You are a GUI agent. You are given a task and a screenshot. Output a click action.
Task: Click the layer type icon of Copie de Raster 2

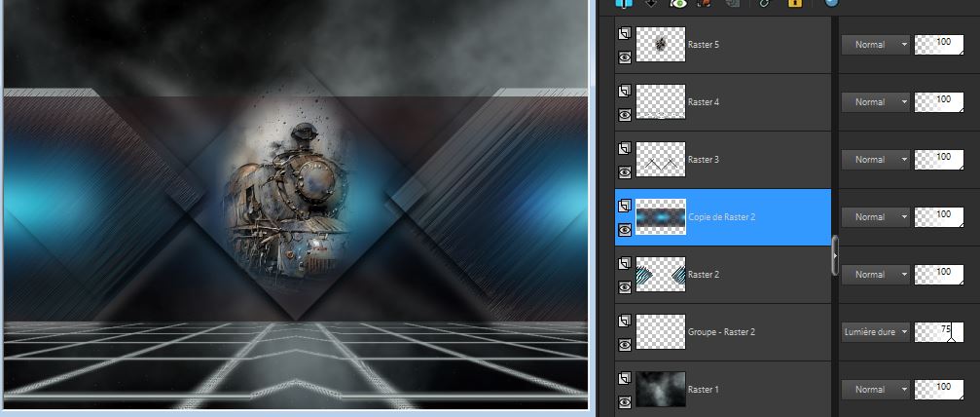pos(625,206)
